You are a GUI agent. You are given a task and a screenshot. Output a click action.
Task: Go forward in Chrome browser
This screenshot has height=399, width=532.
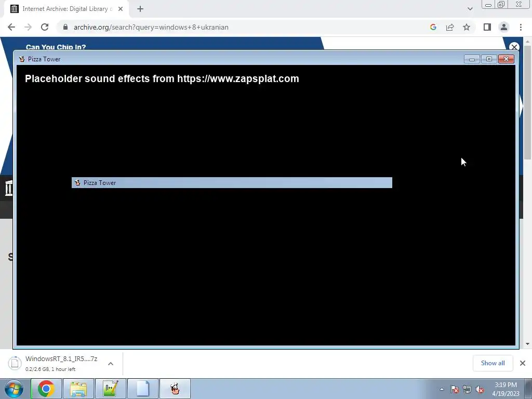[x=28, y=27]
